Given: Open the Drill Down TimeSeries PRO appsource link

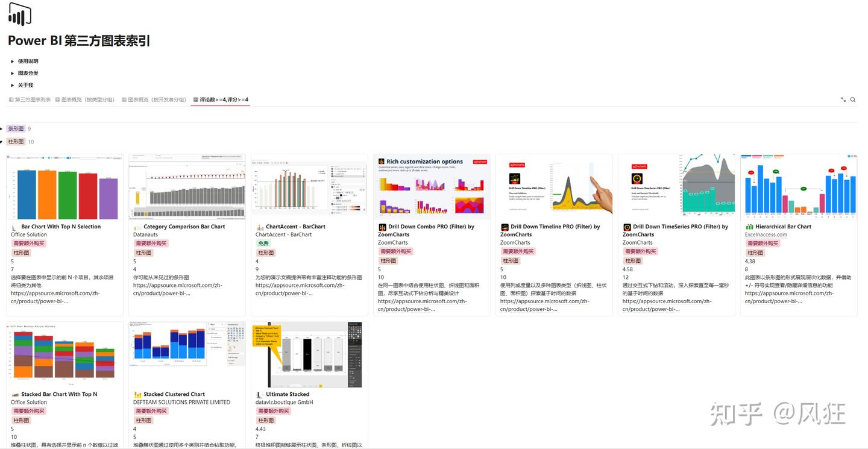Looking at the screenshot, I should [667, 306].
